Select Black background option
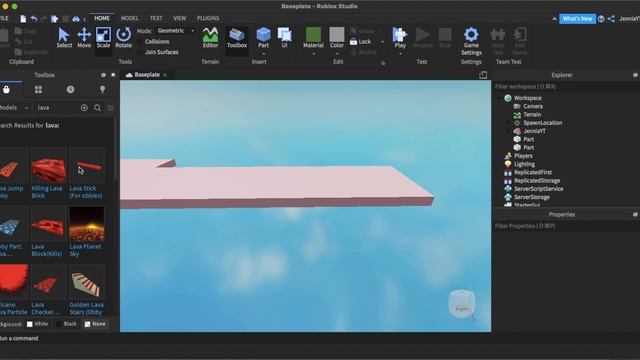640x360 pixels. [x=66, y=324]
